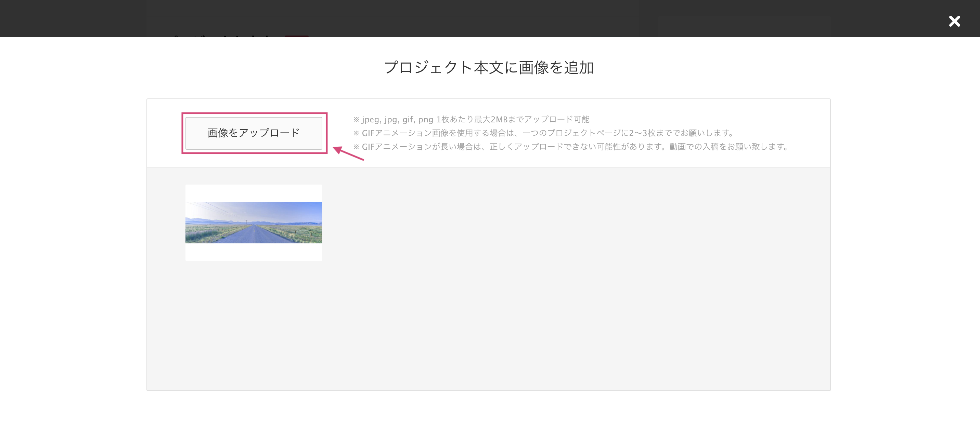Click the プロジェクト本文に画像を追加 dialog heading
Image resolution: width=980 pixels, height=430 pixels.
tap(489, 68)
